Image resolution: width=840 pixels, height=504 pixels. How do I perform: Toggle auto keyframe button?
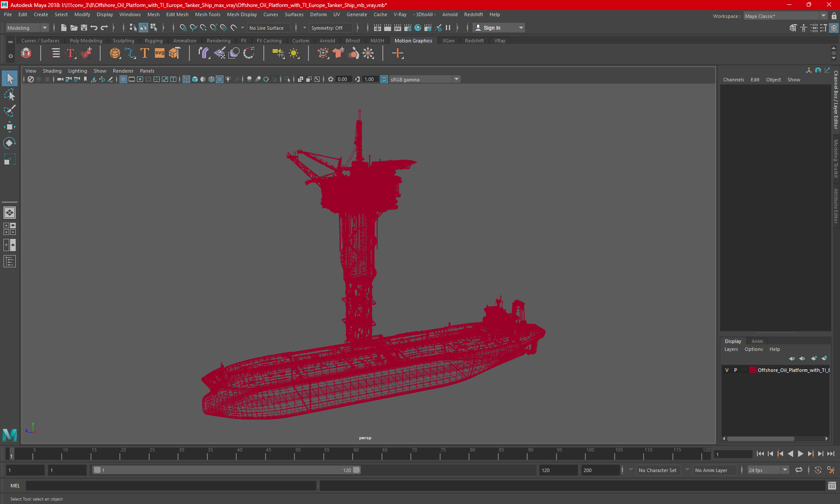[818, 470]
